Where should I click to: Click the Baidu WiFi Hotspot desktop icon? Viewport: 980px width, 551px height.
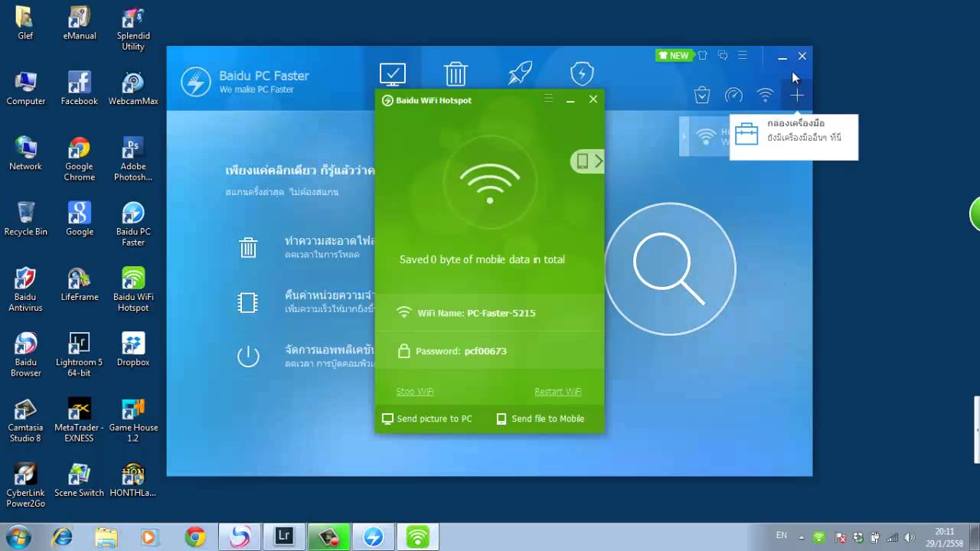click(133, 289)
